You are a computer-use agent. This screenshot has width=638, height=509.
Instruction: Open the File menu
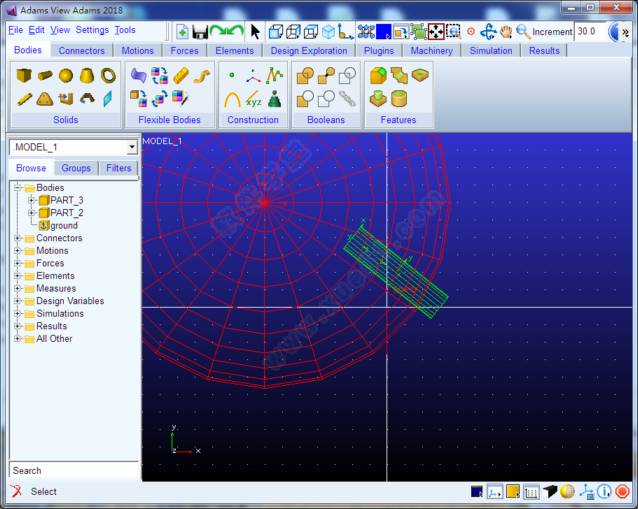pos(15,30)
